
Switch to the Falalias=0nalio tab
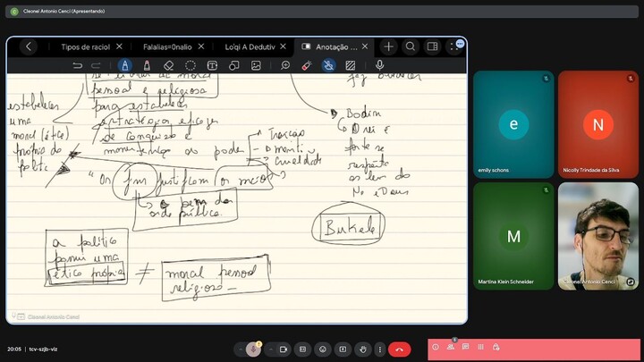[x=167, y=46]
